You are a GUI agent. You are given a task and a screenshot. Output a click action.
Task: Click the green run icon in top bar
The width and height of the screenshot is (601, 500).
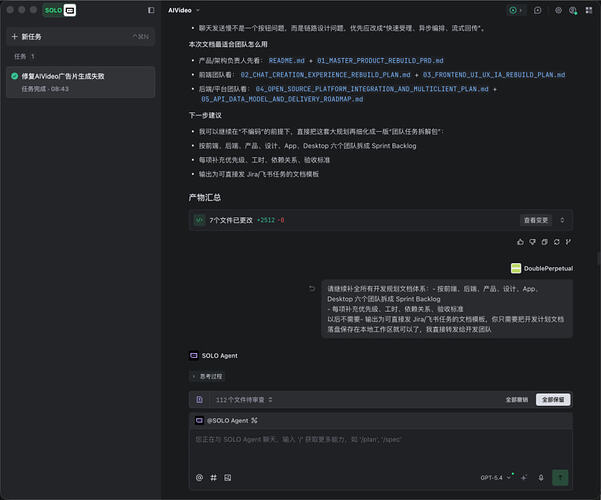tap(513, 10)
